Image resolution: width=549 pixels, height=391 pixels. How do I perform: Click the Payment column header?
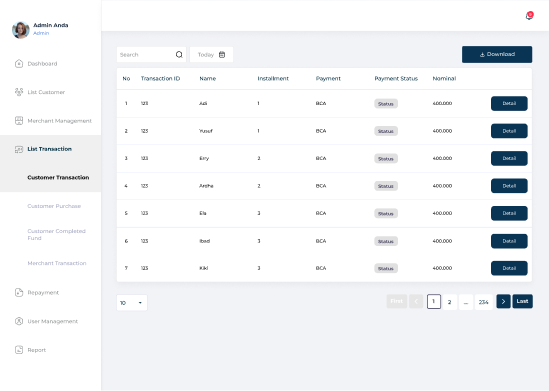pyautogui.click(x=328, y=78)
